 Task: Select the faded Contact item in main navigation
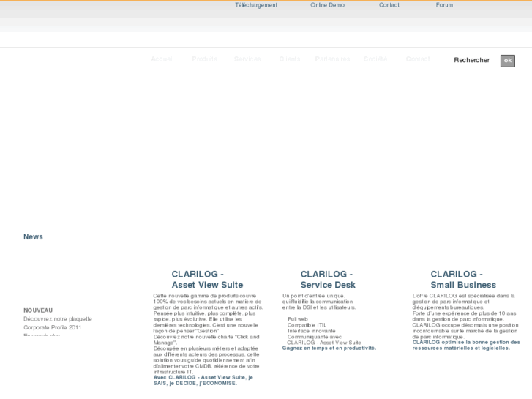[418, 59]
